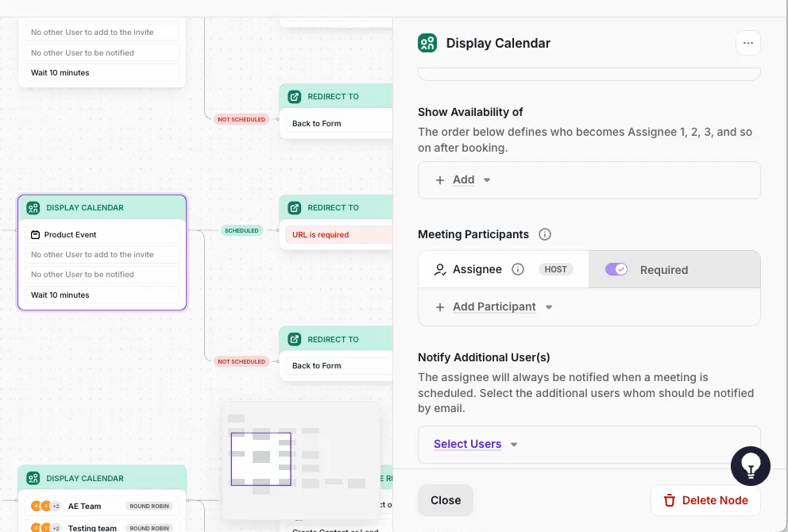788x532 pixels.
Task: Open the three-dot more options menu
Action: coord(747,43)
